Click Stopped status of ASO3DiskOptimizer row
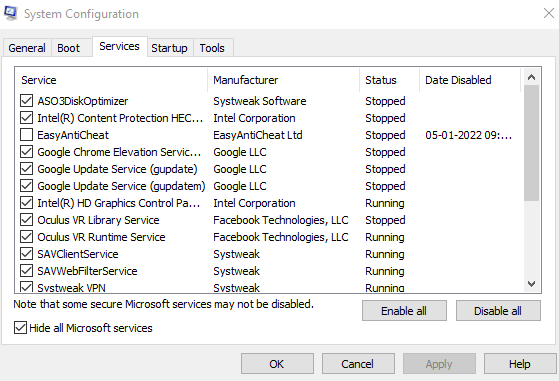Screen dimensions: 559x381 [x=385, y=102]
